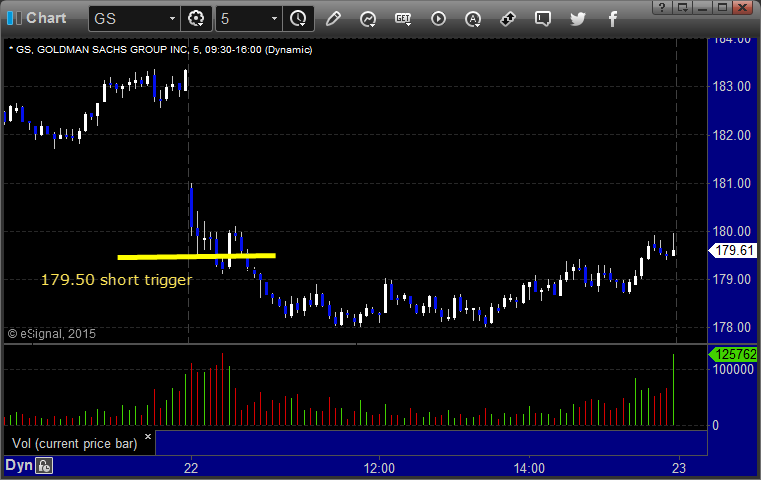Open the studies chart icon menu

(368, 19)
